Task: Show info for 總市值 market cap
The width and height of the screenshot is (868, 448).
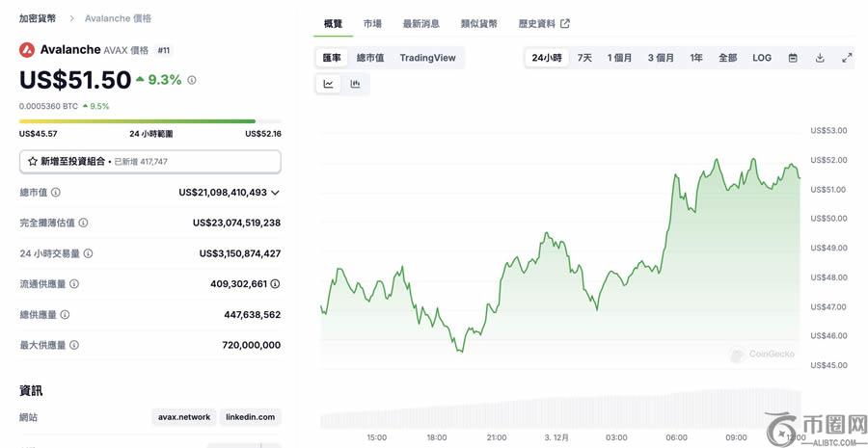Action: coord(56,193)
